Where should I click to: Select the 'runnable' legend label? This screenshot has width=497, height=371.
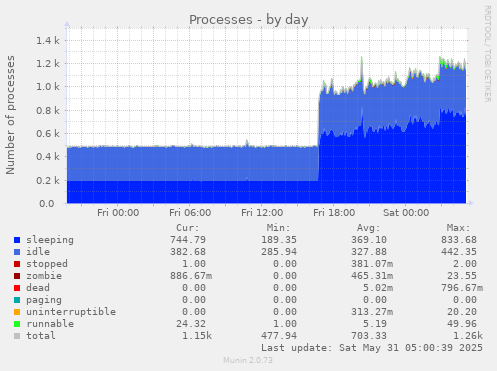[x=50, y=324]
